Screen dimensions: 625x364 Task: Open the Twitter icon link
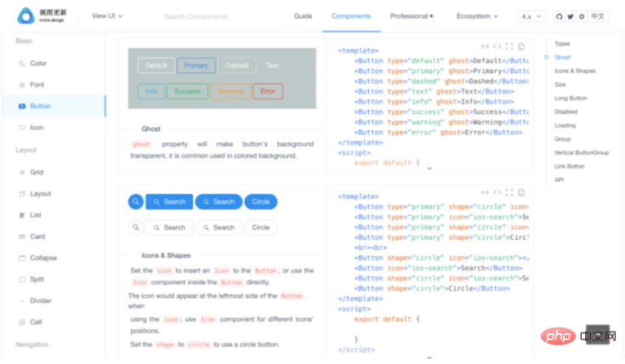(571, 16)
